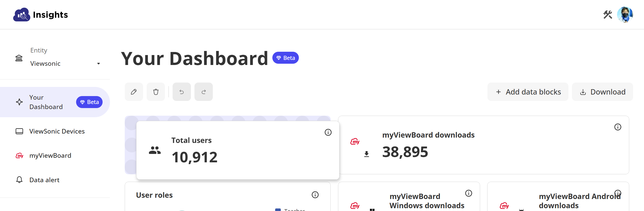The width and height of the screenshot is (644, 211).
Task: Open the user profile avatar
Action: 625,15
